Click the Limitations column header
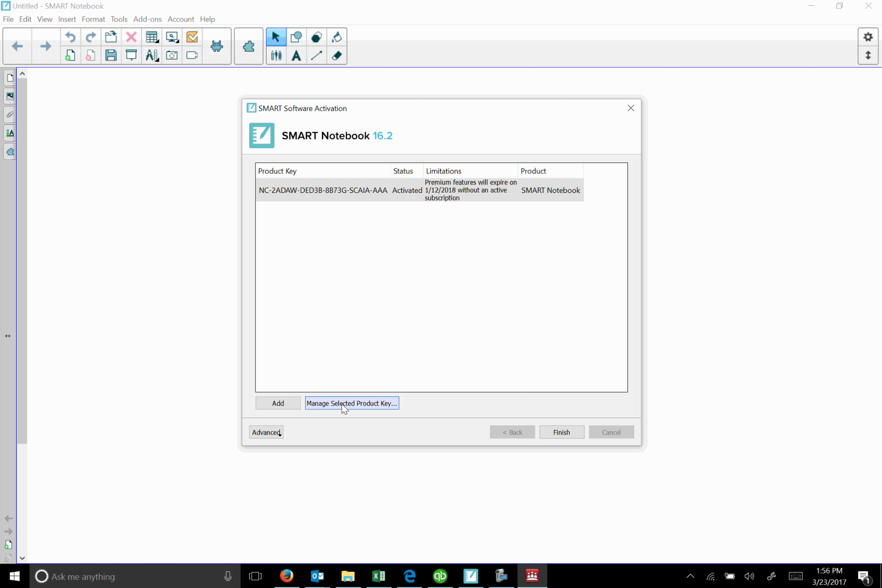This screenshot has width=882, height=588. click(x=471, y=171)
